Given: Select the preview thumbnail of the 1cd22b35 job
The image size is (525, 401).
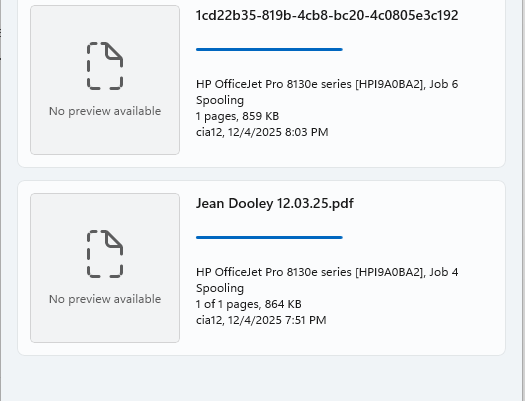Looking at the screenshot, I should click(x=105, y=80).
